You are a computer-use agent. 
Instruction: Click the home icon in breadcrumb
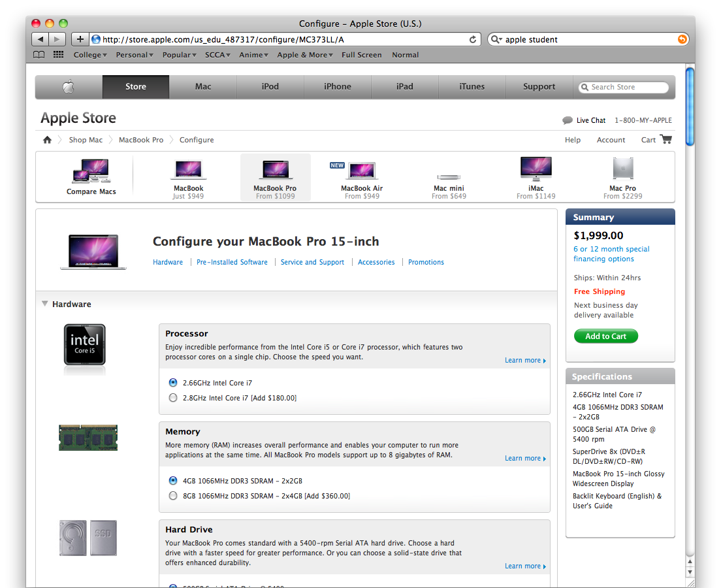click(x=47, y=140)
